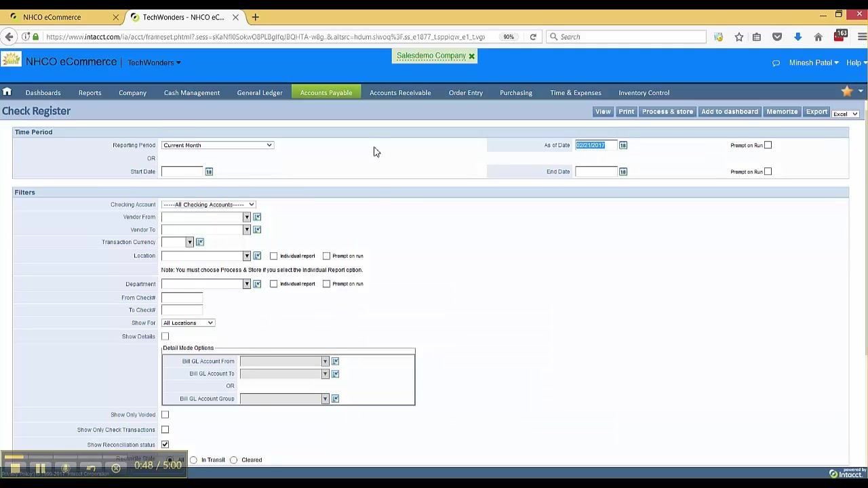Click lookup icon next to Transaction Currency
Image resolution: width=868 pixels, height=488 pixels.
tap(200, 242)
